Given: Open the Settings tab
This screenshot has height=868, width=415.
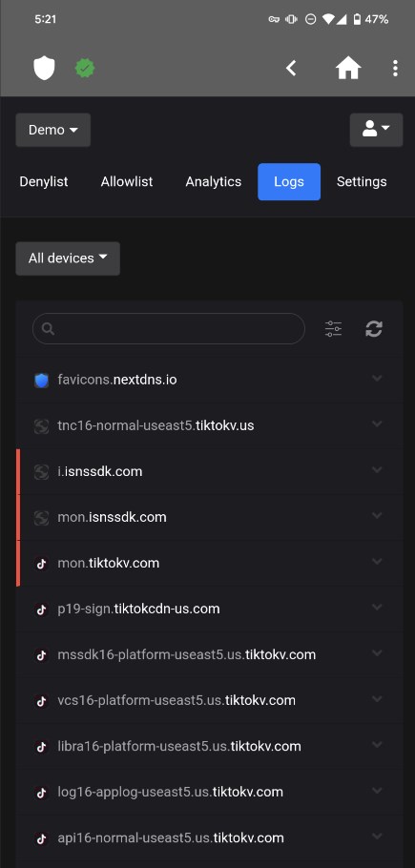Looking at the screenshot, I should 362,181.
